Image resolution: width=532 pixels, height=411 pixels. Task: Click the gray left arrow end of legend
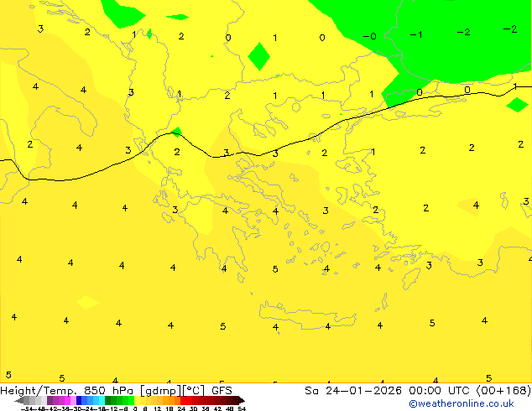pyautogui.click(x=19, y=400)
